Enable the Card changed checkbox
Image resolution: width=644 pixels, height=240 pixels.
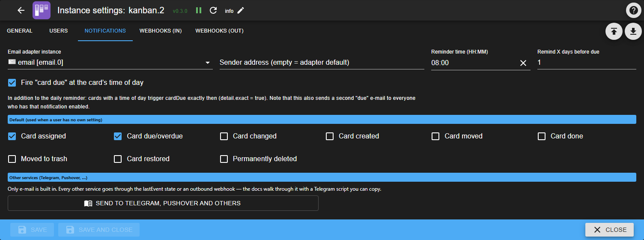(x=224, y=136)
